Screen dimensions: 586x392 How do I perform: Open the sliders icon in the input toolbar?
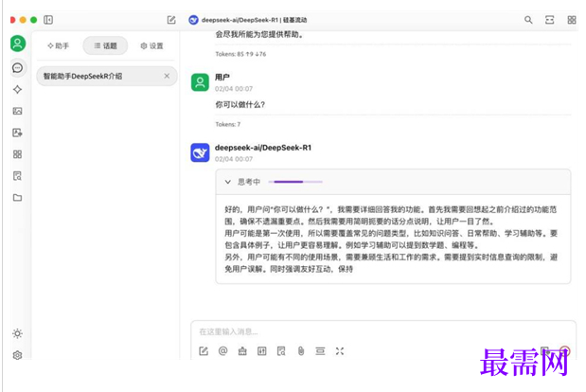(262, 351)
